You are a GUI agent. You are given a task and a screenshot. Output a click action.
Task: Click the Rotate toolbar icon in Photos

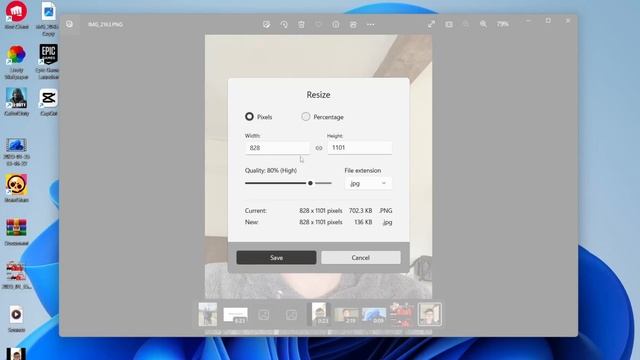284,24
